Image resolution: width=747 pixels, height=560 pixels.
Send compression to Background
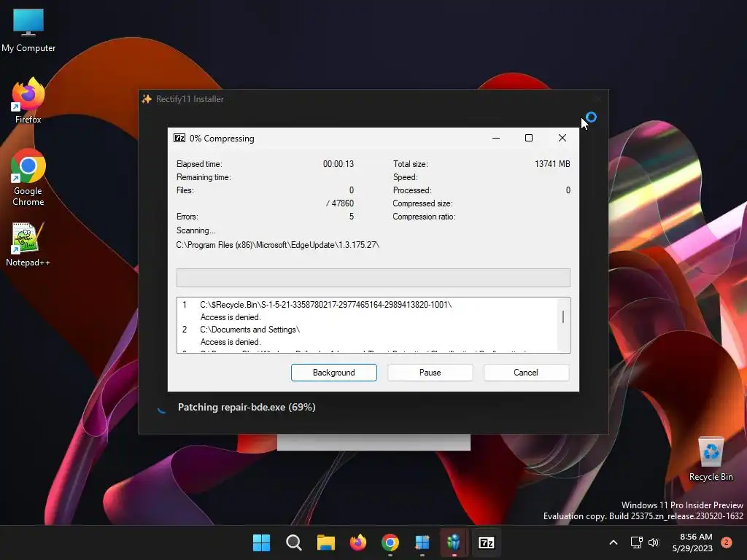334,373
